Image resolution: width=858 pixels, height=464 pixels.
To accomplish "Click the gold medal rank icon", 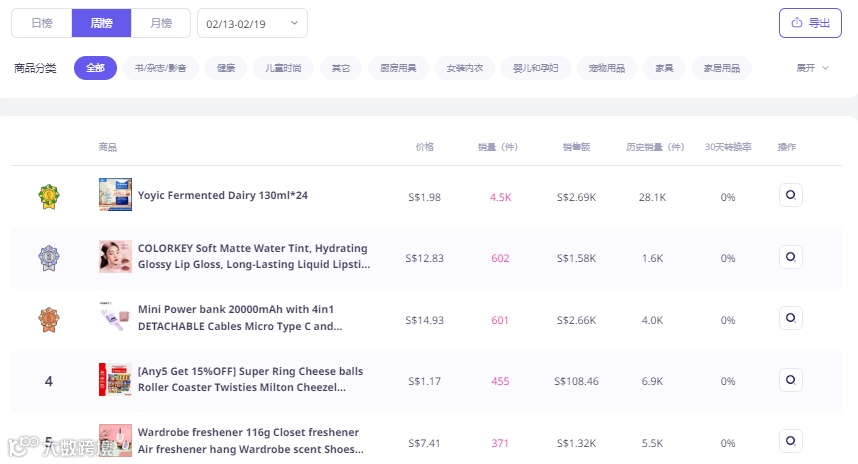I will coord(49,196).
